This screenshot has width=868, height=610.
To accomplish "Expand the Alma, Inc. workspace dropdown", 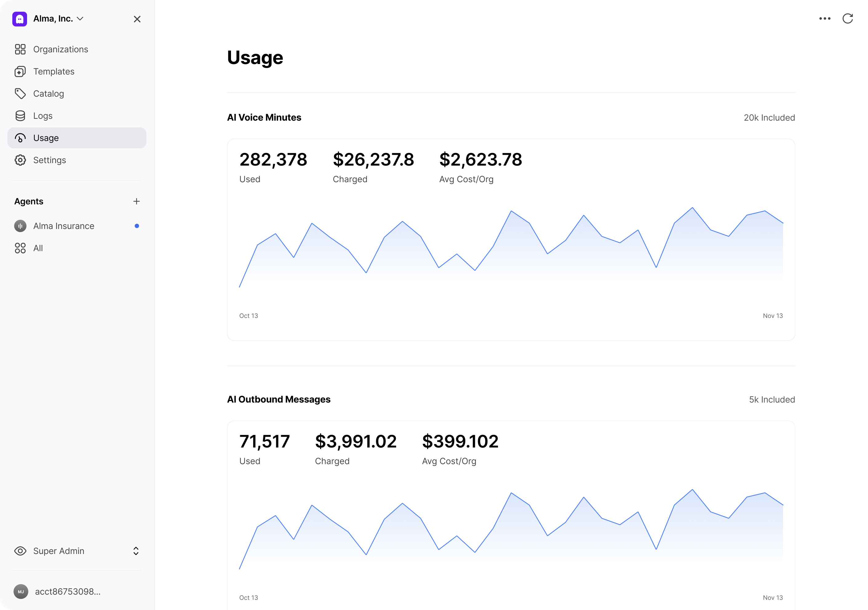I will [x=80, y=18].
